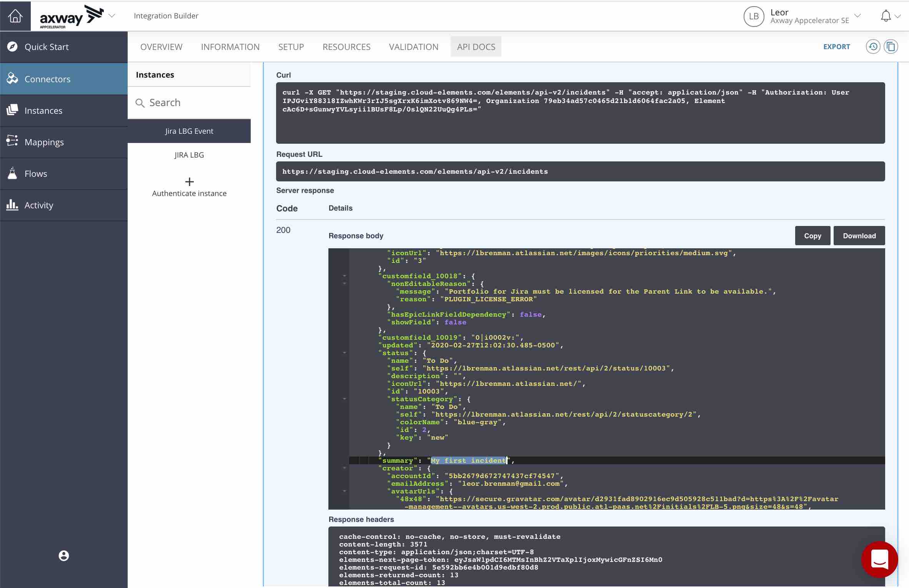The width and height of the screenshot is (909, 588).
Task: Click the blue-gray colorName value
Action: [x=478, y=422]
